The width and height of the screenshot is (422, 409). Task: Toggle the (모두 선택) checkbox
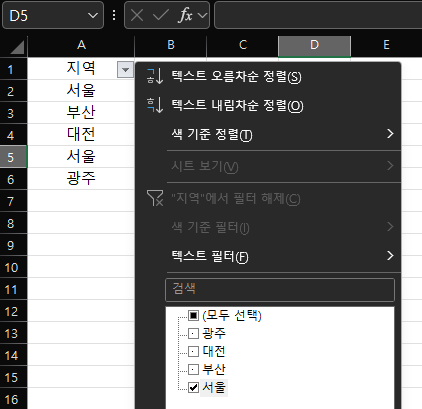[193, 315]
